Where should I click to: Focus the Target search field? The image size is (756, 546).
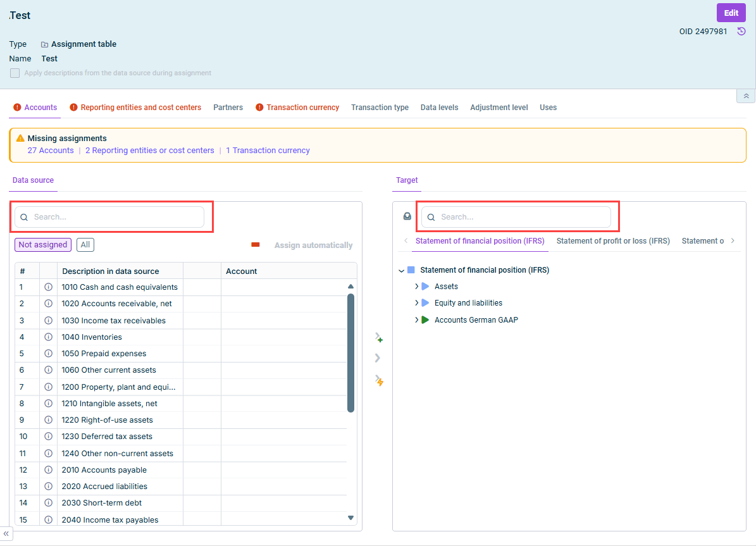tap(516, 217)
